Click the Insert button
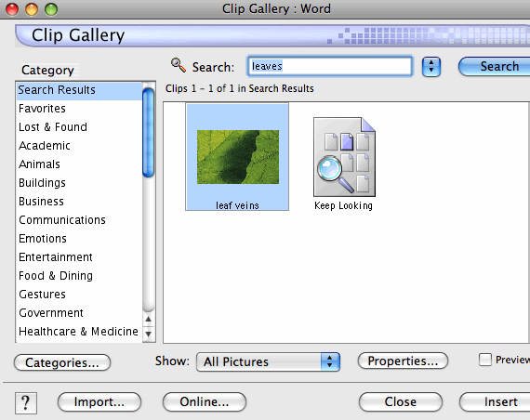 pyautogui.click(x=496, y=402)
